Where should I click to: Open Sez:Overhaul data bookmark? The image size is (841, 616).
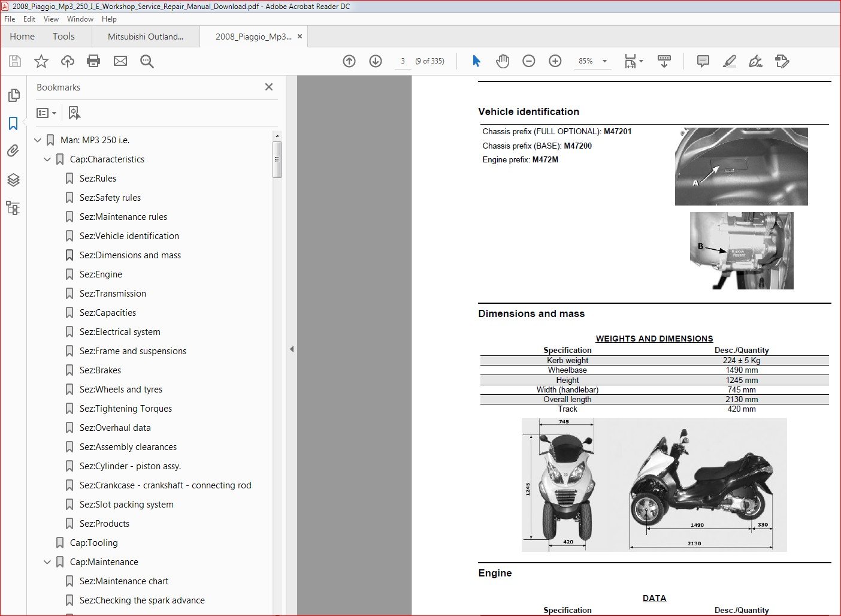(115, 428)
